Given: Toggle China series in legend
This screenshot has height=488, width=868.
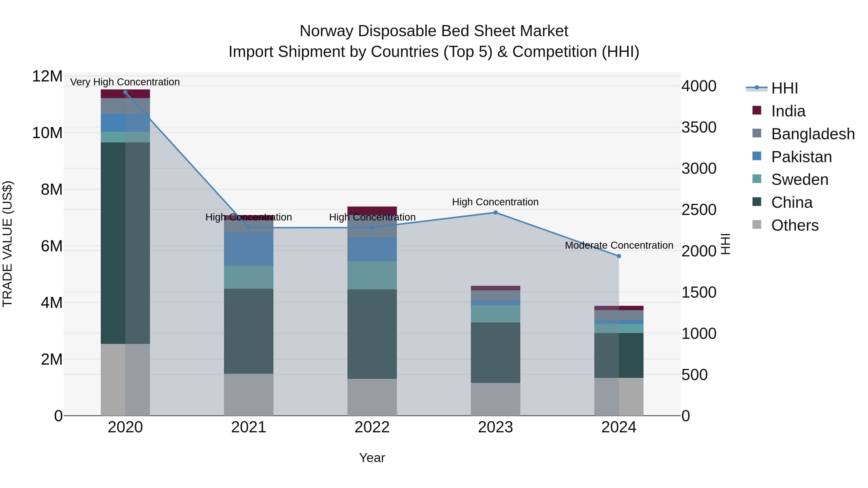Looking at the screenshot, I should pyautogui.click(x=782, y=202).
